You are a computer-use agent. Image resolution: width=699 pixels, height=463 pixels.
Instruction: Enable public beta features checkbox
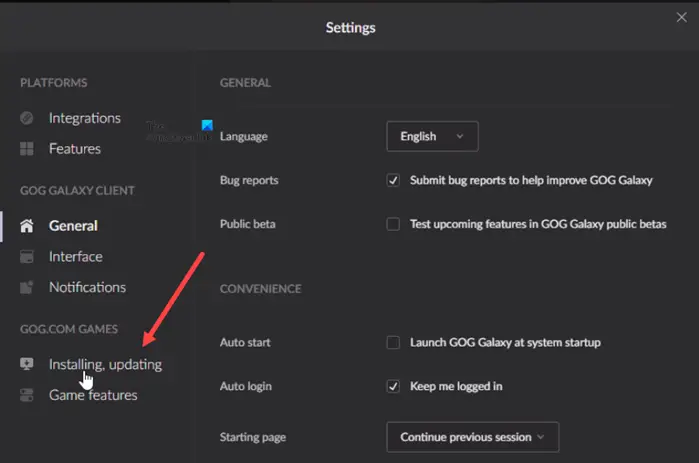click(x=394, y=224)
